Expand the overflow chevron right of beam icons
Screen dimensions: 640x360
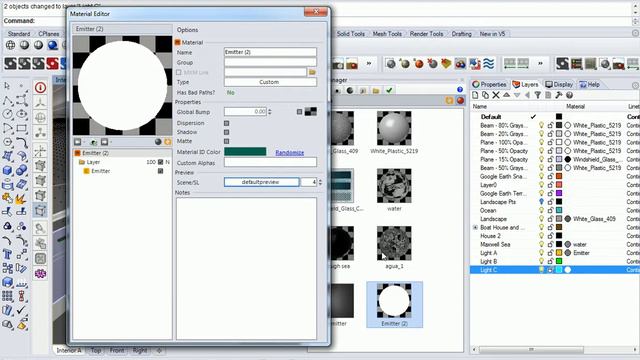pos(540,63)
